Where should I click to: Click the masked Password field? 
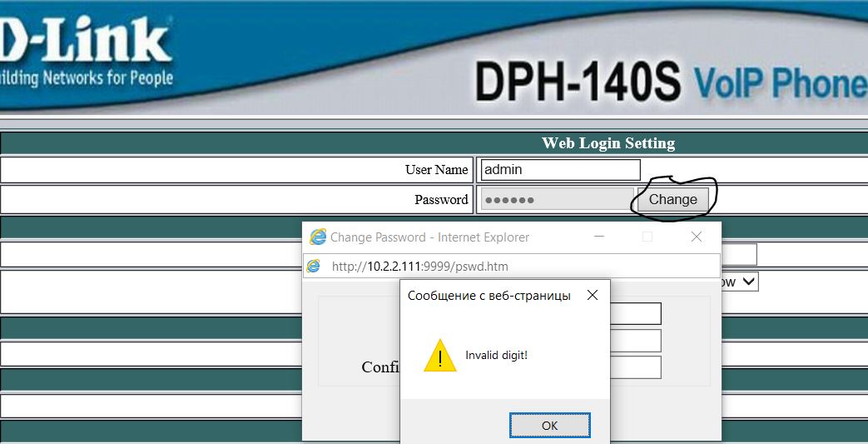[x=558, y=199]
